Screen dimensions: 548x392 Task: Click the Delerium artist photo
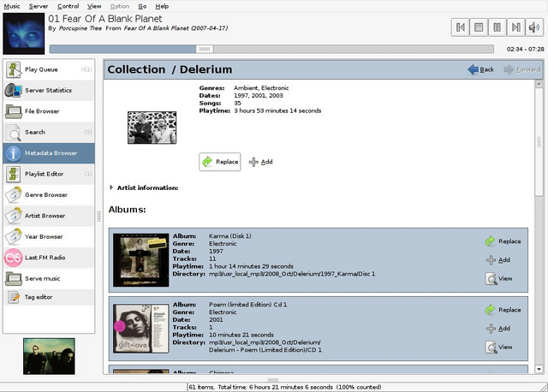pos(152,128)
